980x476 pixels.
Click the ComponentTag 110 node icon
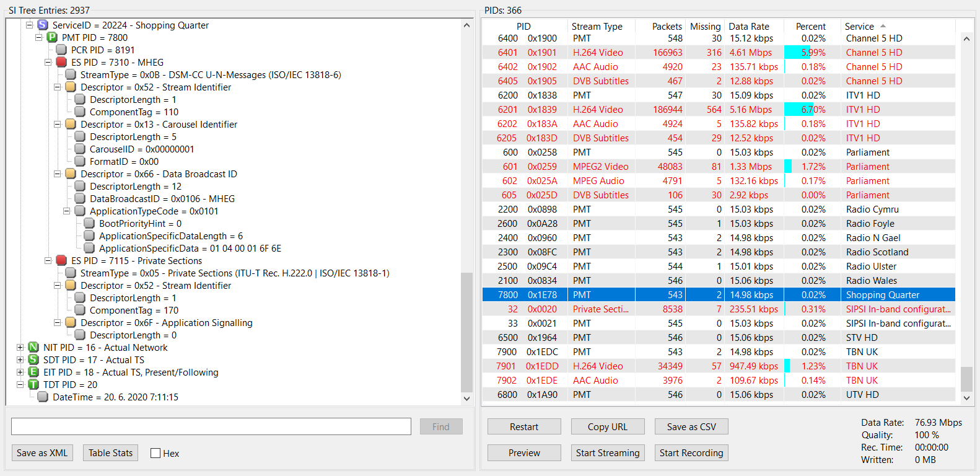[x=80, y=112]
